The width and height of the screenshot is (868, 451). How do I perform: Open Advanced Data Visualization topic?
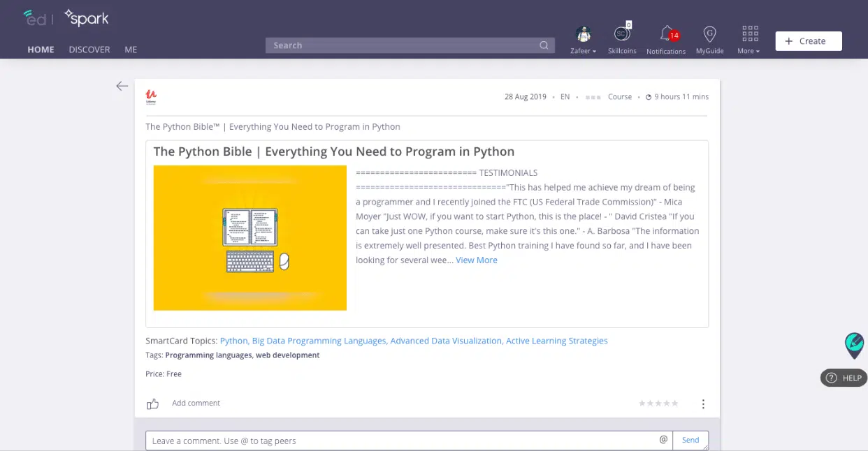pos(446,341)
